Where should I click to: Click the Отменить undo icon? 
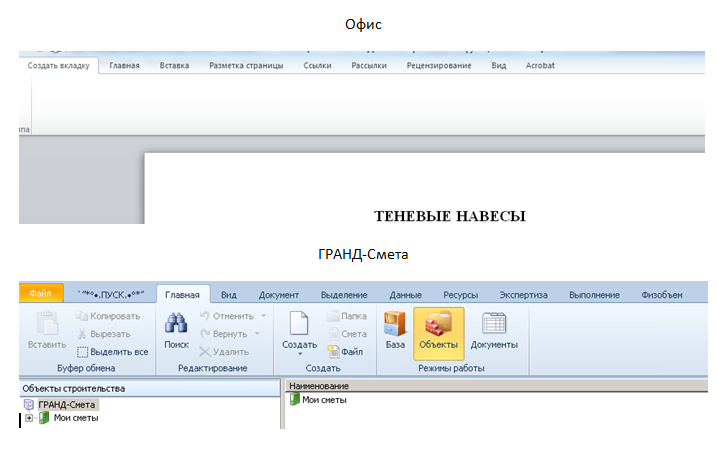tap(204, 315)
